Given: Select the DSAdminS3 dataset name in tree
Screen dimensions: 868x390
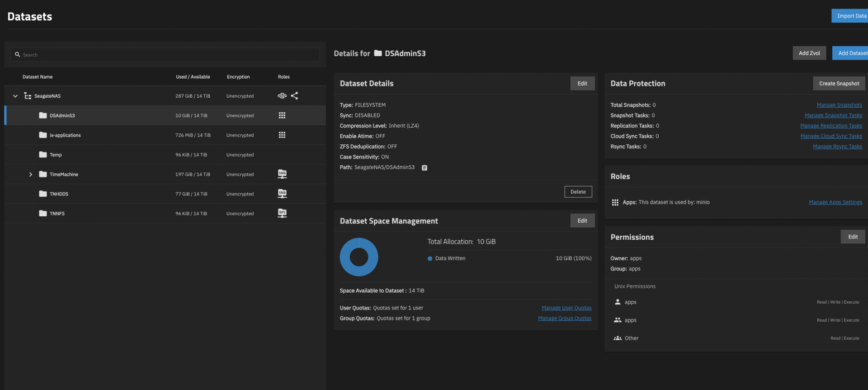Looking at the screenshot, I should pos(62,115).
